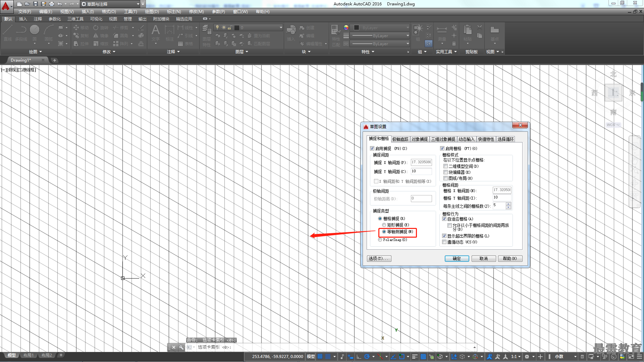Toggle 显示超出界限的栅格 checkbox
644x362 pixels.
[444, 236]
